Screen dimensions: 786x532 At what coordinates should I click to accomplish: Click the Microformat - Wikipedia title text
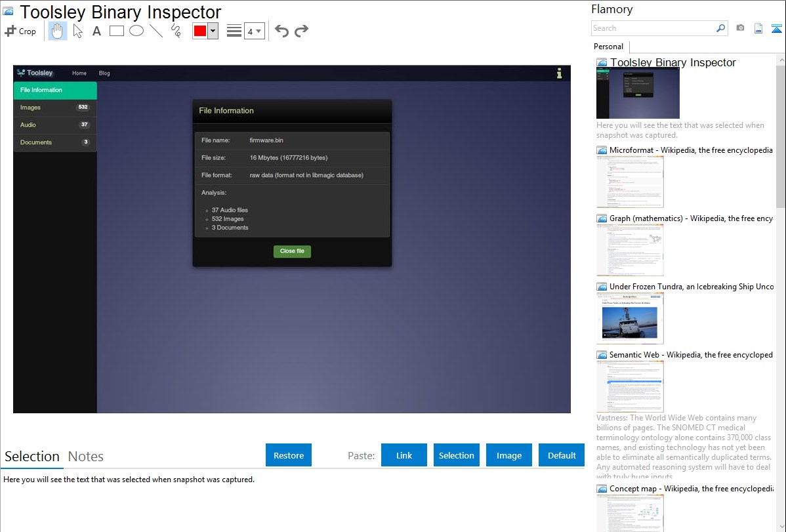[x=691, y=150]
